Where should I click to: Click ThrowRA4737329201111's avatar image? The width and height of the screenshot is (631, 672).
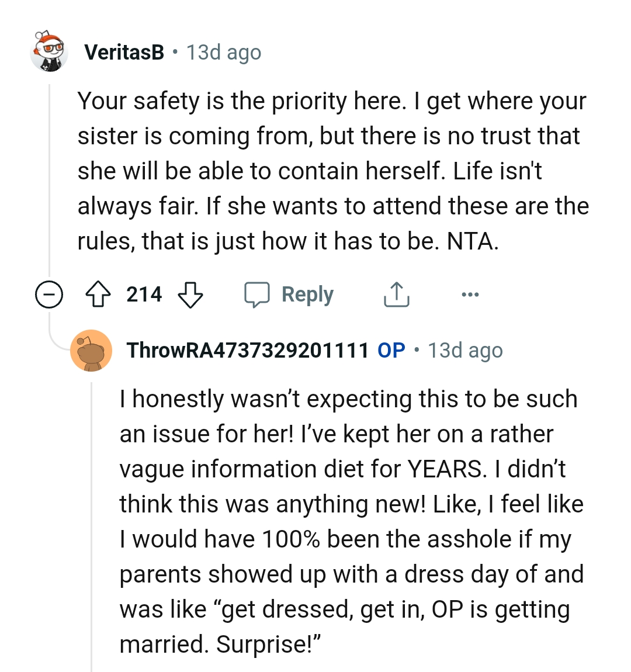pyautogui.click(x=91, y=351)
